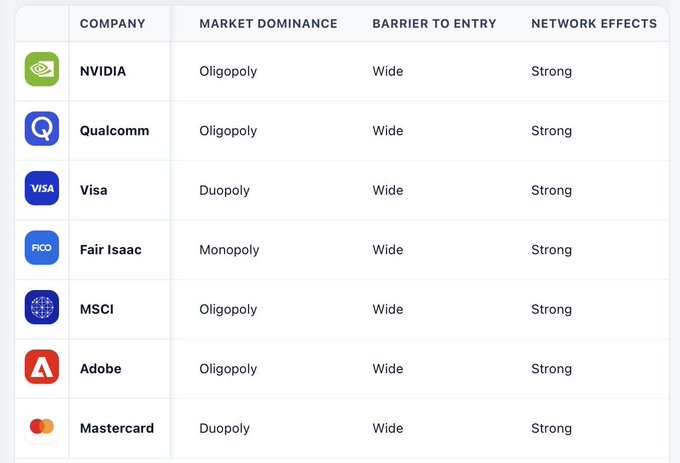Click the Qualcomm logo icon
This screenshot has height=463, width=680.
coord(42,129)
